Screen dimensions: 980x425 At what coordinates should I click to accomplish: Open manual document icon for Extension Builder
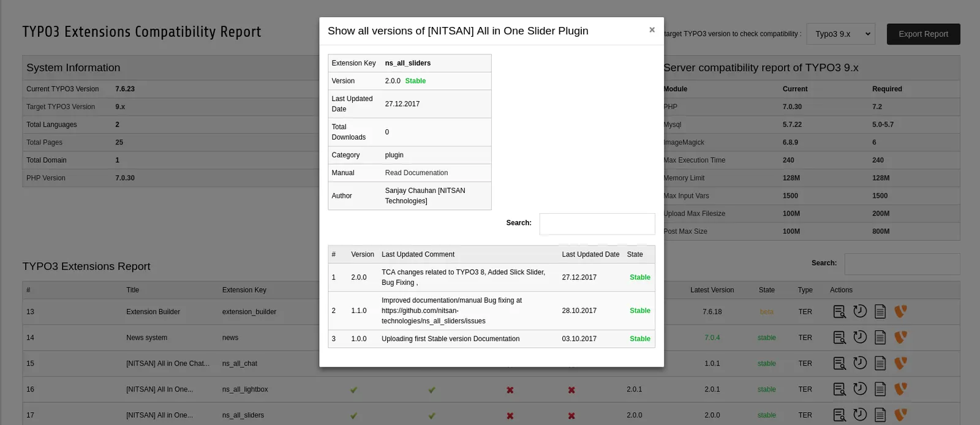(880, 312)
